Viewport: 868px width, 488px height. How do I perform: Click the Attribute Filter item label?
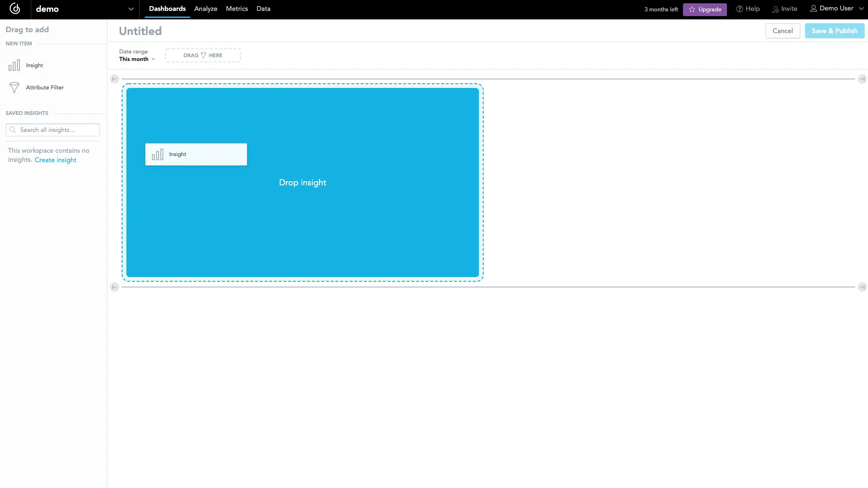(45, 87)
